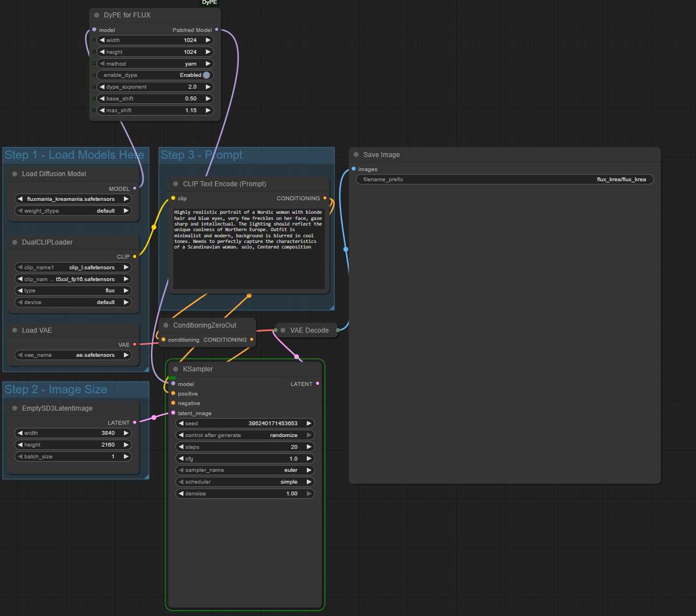This screenshot has width=696, height=616.
Task: Increase batch_size with the right arrow
Action: click(126, 457)
